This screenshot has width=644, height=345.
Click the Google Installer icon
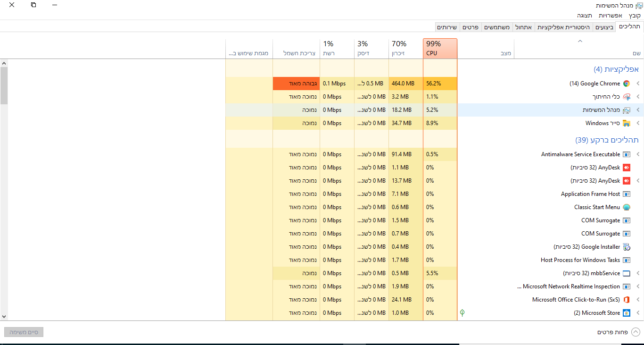point(627,247)
